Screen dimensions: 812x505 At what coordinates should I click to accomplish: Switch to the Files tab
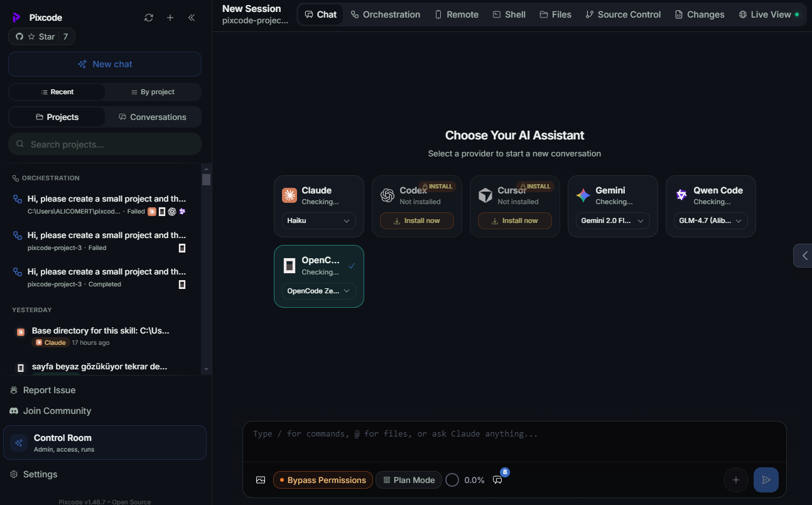pos(555,14)
